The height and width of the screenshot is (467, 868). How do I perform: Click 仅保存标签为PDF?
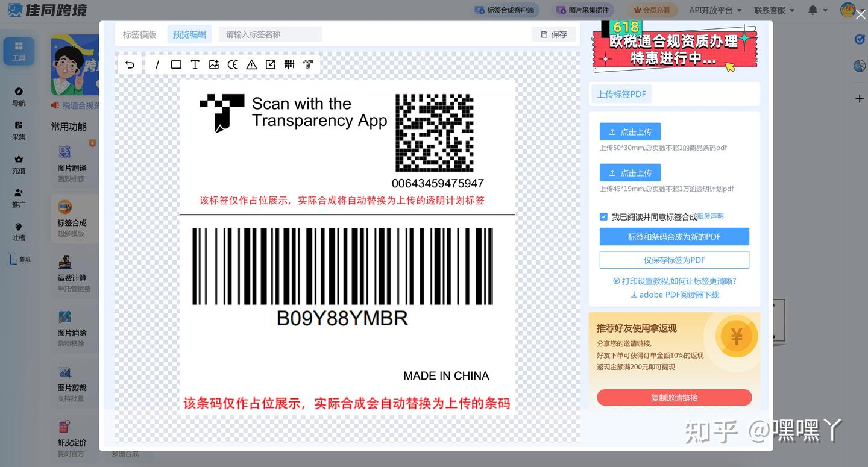pyautogui.click(x=675, y=260)
